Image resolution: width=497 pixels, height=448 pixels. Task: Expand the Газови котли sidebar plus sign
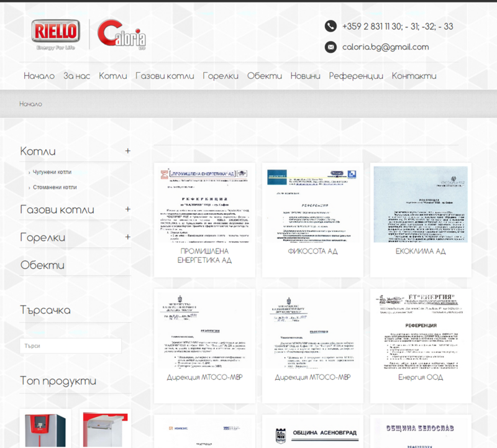tap(128, 209)
